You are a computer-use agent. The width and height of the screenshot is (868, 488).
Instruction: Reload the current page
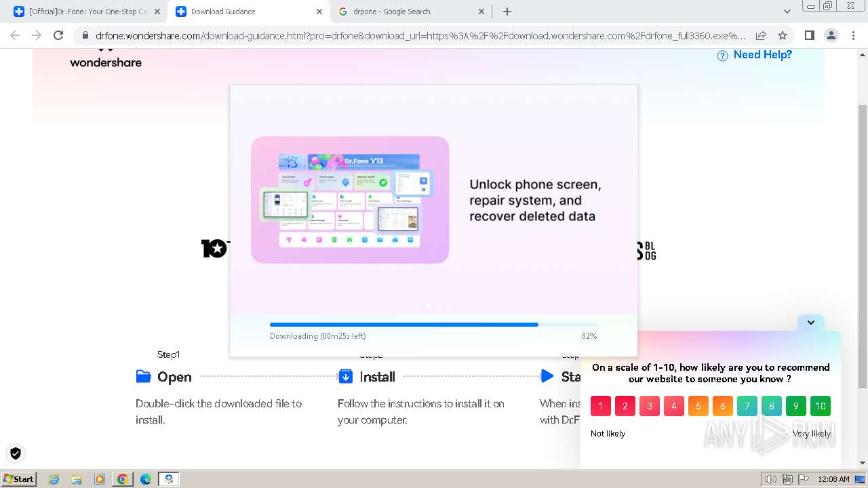click(58, 35)
